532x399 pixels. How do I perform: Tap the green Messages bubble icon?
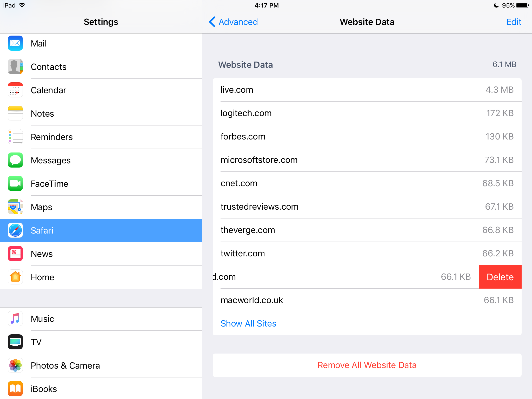15,160
